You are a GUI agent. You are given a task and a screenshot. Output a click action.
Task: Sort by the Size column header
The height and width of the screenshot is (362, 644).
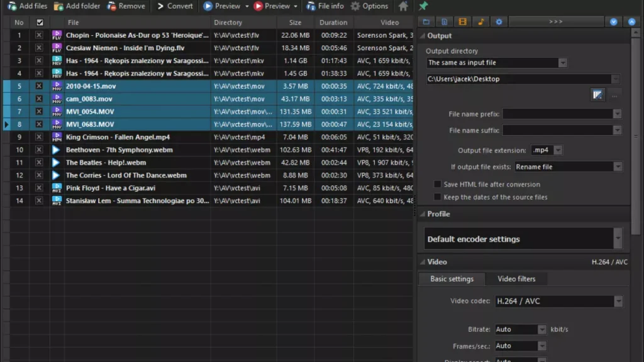click(296, 23)
